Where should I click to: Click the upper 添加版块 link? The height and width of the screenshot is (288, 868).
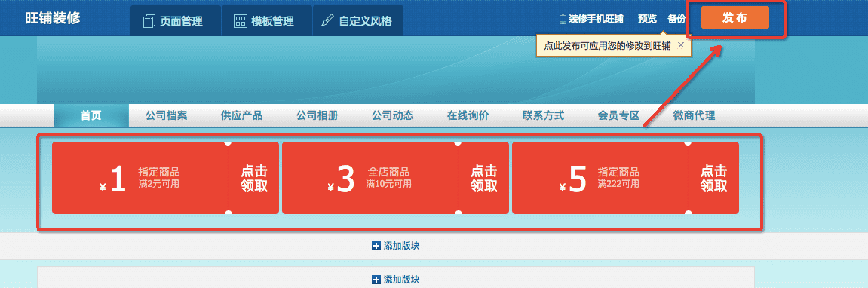(x=396, y=246)
